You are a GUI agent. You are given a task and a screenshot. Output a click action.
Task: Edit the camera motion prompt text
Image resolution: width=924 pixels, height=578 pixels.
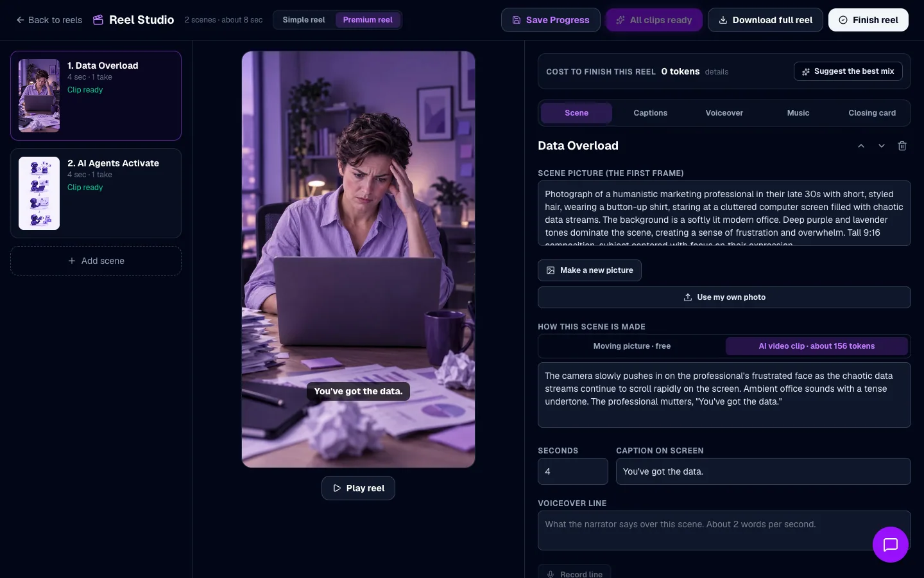click(724, 395)
